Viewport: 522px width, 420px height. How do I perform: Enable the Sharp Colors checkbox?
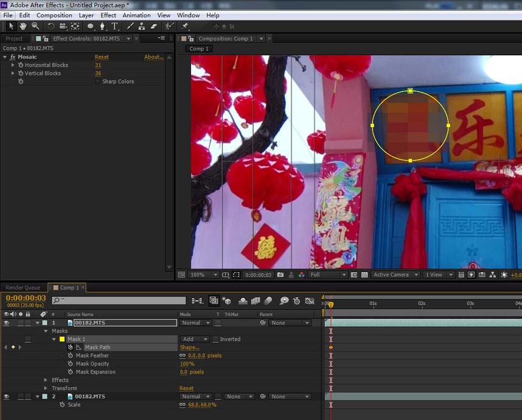[98, 82]
